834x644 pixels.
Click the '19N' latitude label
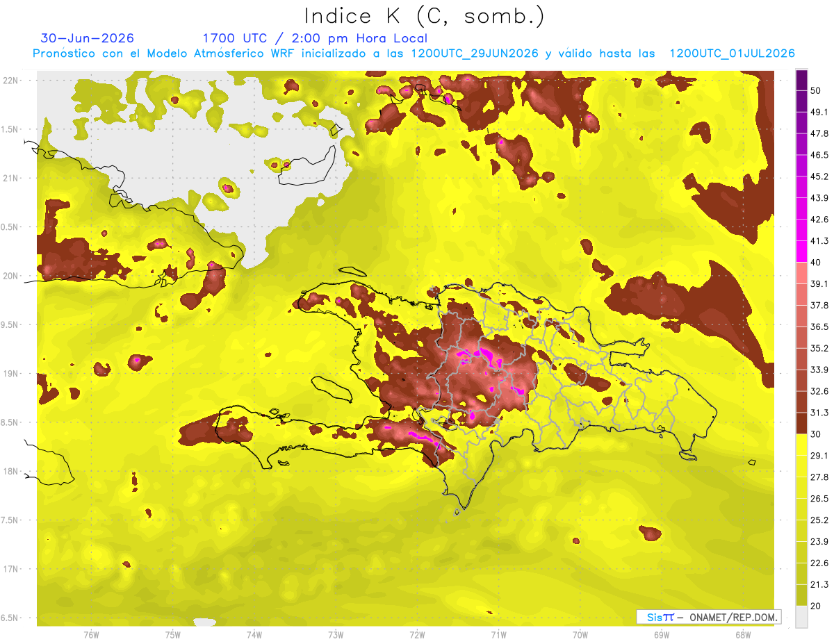(12, 374)
